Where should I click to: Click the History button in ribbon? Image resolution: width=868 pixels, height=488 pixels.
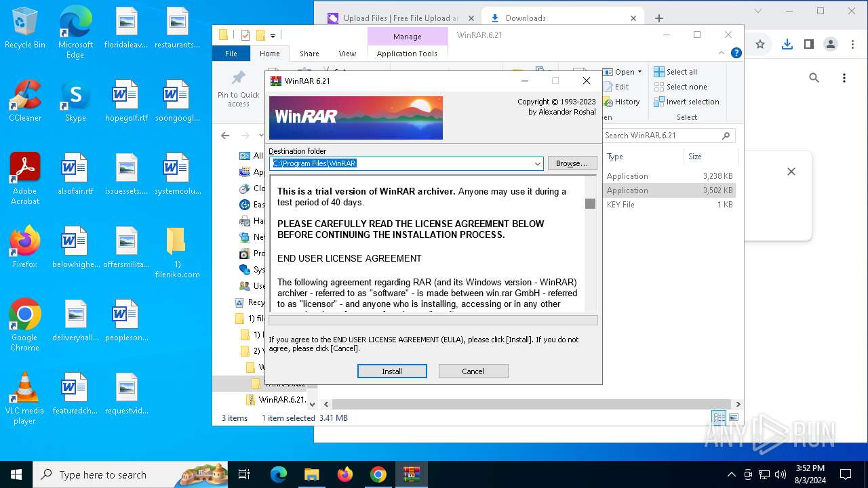(x=621, y=102)
